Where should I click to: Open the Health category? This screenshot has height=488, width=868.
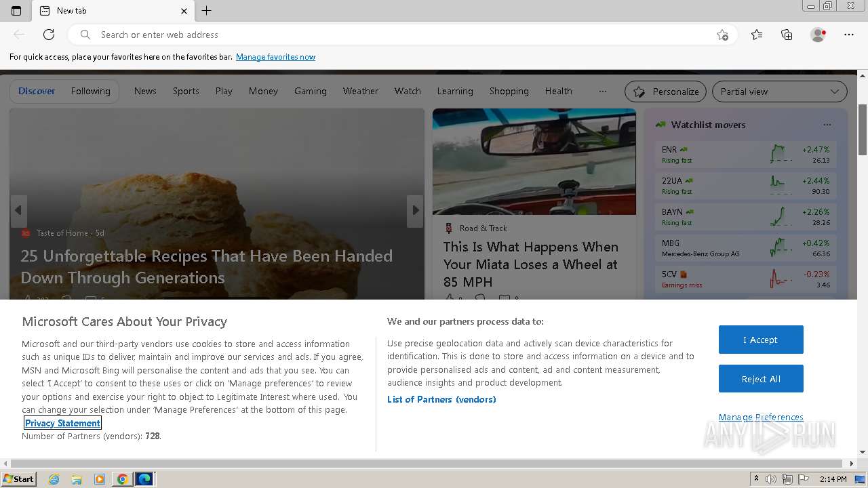(x=559, y=91)
